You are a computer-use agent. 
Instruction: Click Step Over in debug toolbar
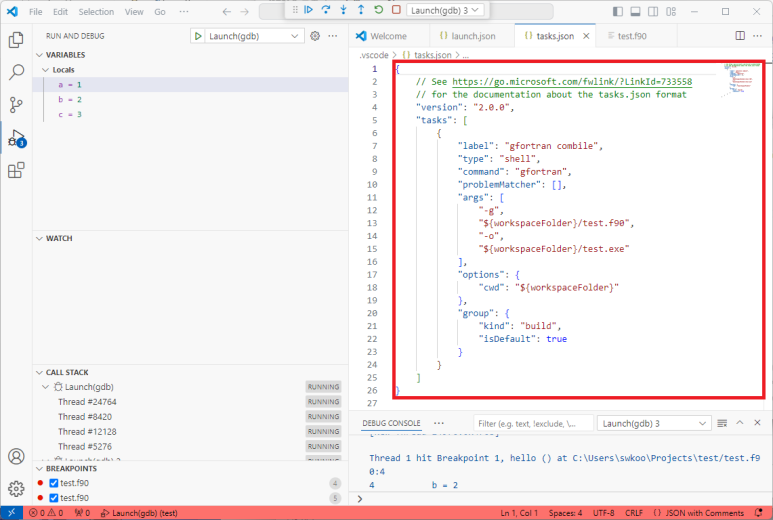(326, 10)
